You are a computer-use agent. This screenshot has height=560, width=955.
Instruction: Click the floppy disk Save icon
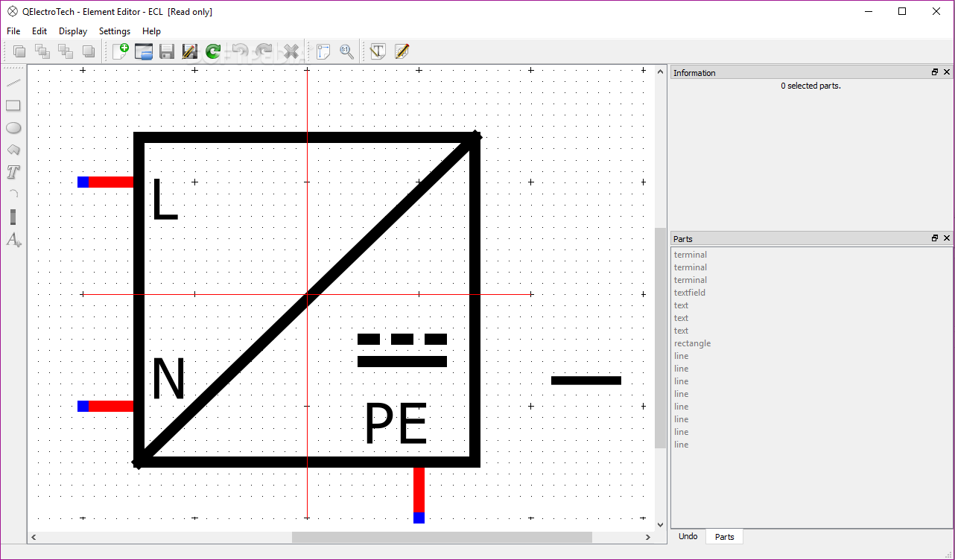click(167, 51)
